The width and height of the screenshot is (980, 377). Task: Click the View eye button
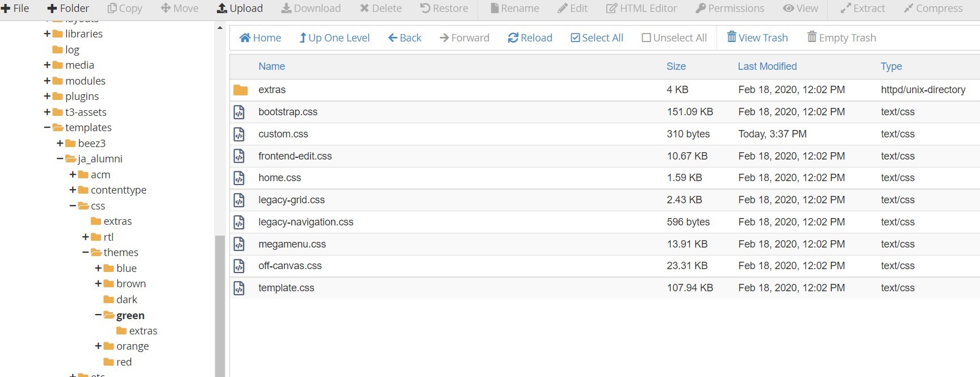click(801, 9)
